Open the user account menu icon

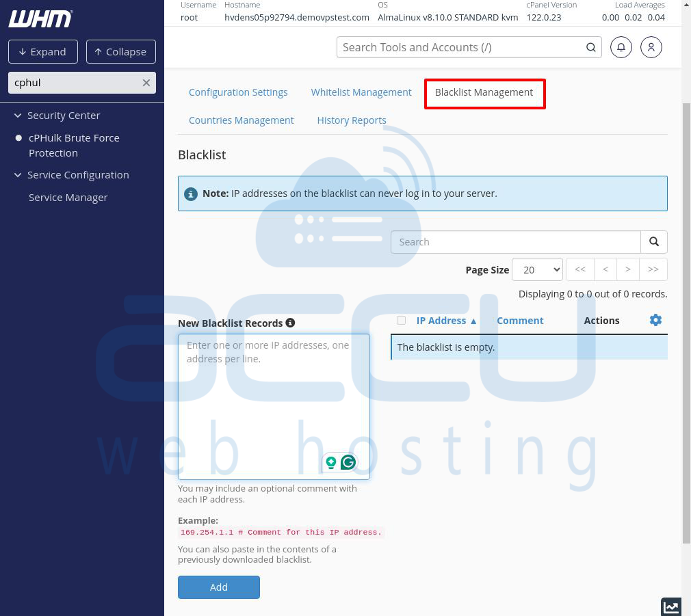pyautogui.click(x=651, y=47)
